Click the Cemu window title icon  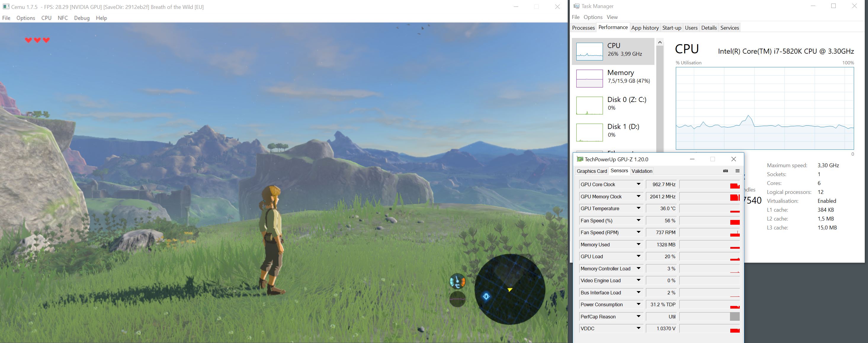click(6, 7)
